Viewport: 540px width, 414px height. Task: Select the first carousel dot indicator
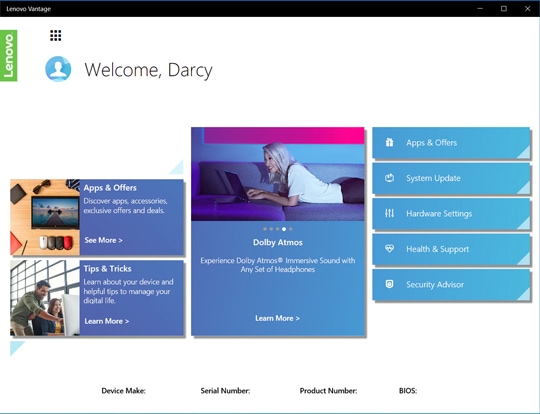coord(265,229)
